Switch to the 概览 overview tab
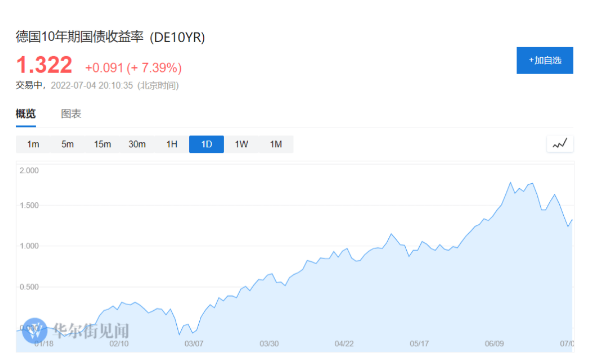 [26, 114]
